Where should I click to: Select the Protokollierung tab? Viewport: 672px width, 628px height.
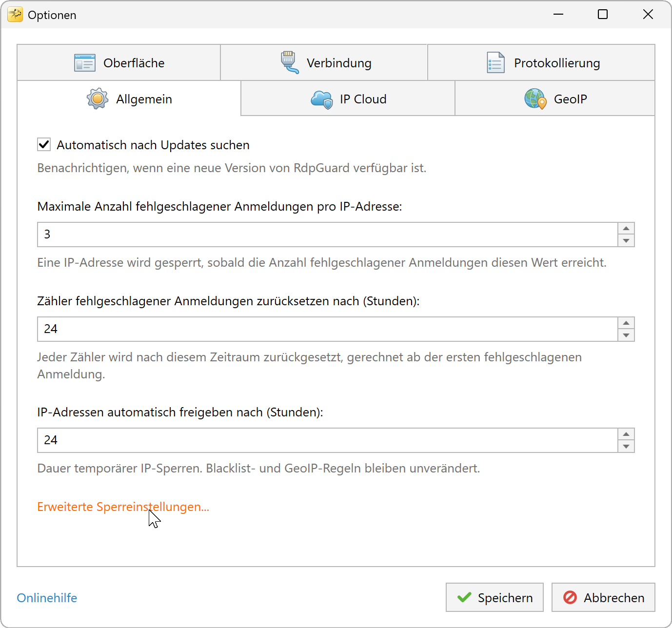[541, 63]
